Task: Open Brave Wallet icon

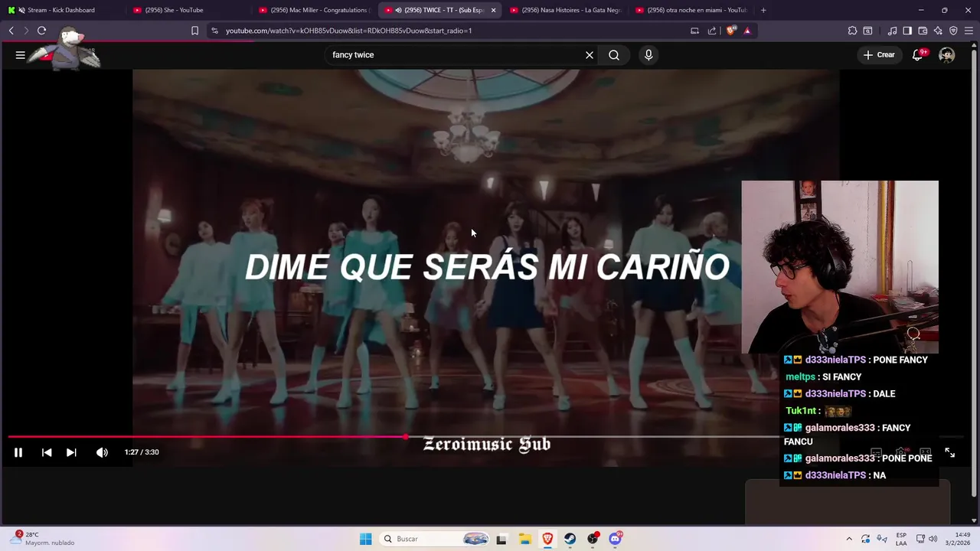Action: 923,31
